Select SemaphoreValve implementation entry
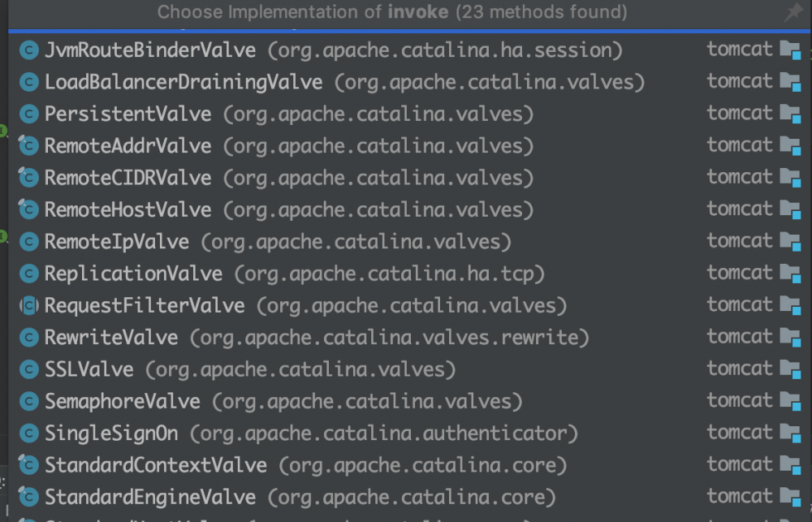Screen dimensions: 812x522 click(x=122, y=401)
